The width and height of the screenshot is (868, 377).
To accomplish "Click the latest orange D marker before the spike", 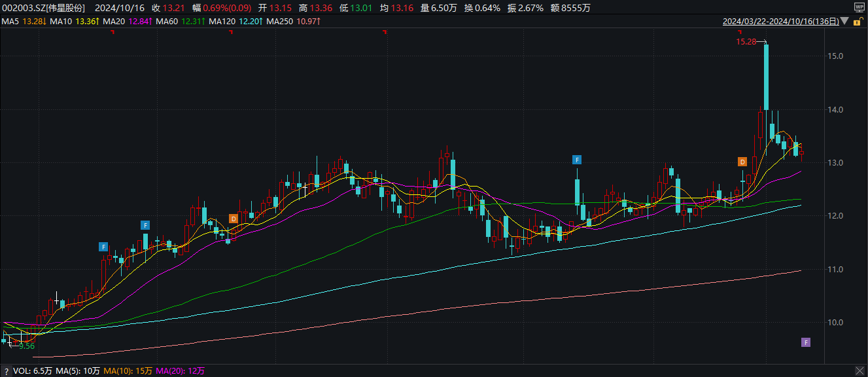I will [x=742, y=161].
